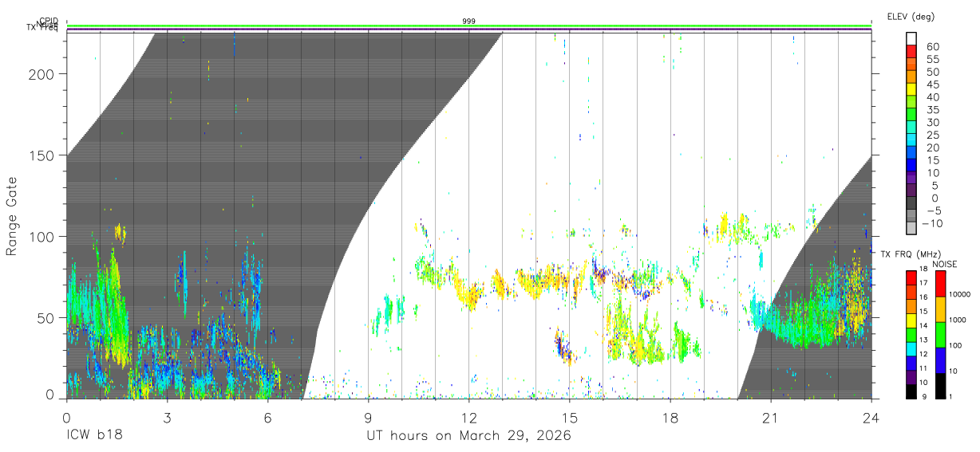Click the "21" UT hour tick label
Image resolution: width=980 pixels, height=452 pixels.
pyautogui.click(x=771, y=418)
